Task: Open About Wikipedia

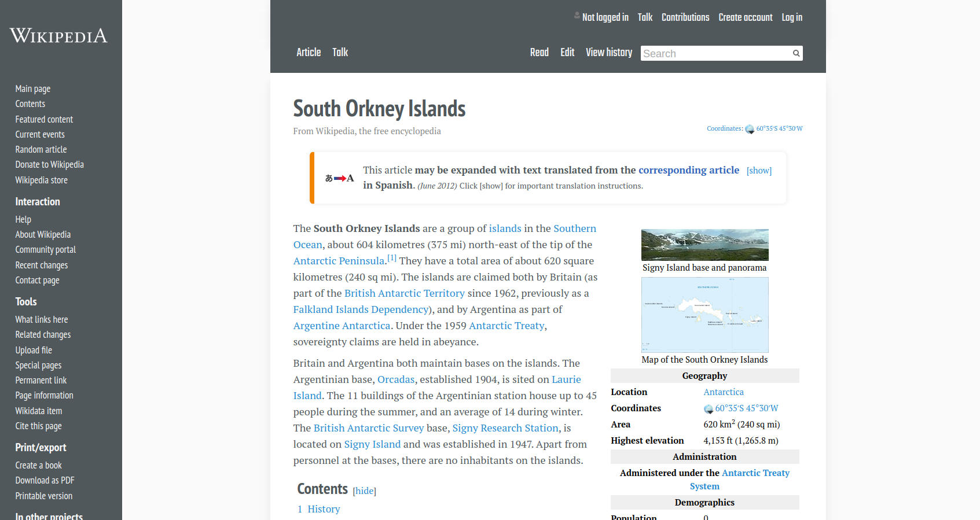Action: (43, 234)
